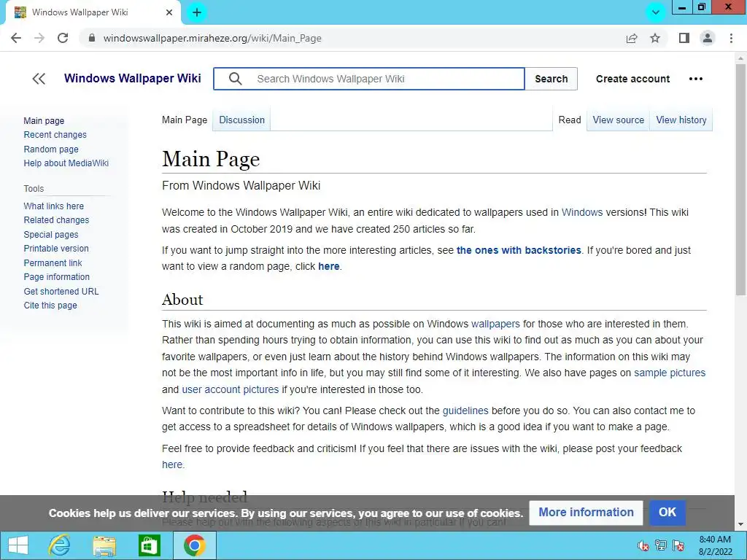
Task: Click the page vertical scrollbar thumb
Action: [740, 180]
